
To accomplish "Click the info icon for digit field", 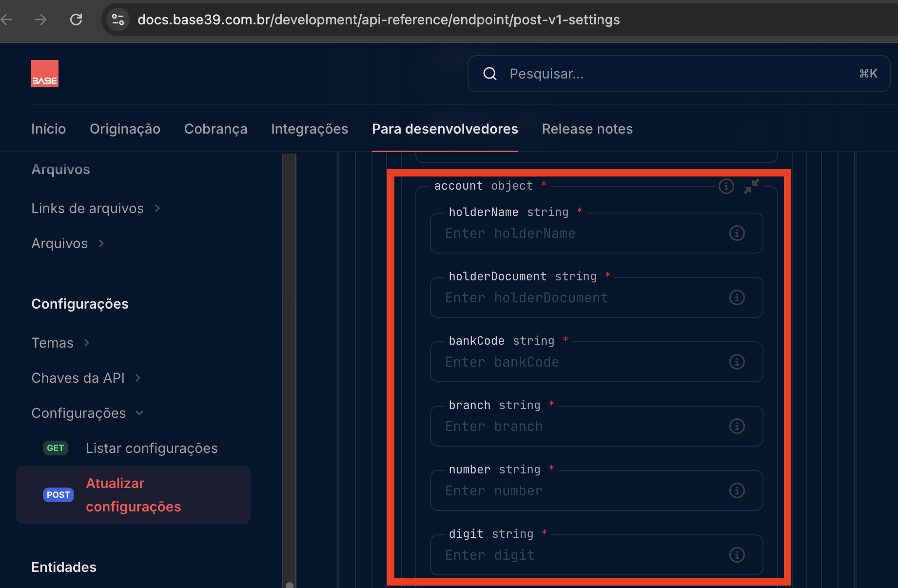I will click(737, 555).
